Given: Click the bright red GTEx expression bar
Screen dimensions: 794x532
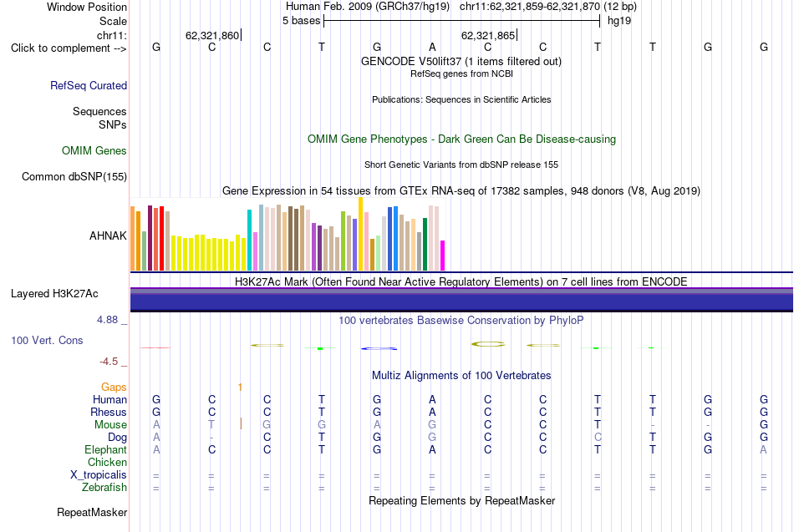Looking at the screenshot, I should 161,238.
